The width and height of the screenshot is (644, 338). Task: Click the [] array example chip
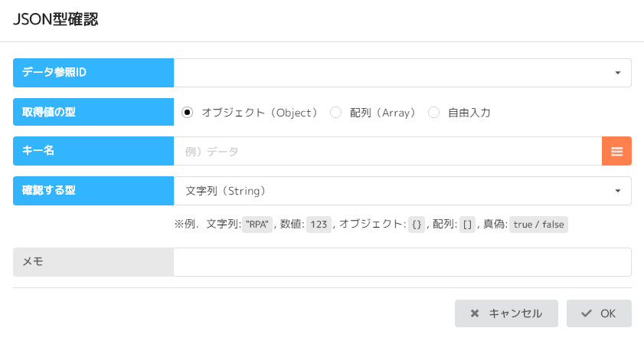pos(466,225)
